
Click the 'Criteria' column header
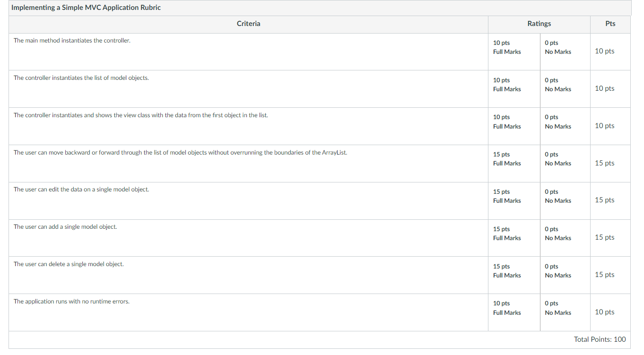tap(248, 24)
